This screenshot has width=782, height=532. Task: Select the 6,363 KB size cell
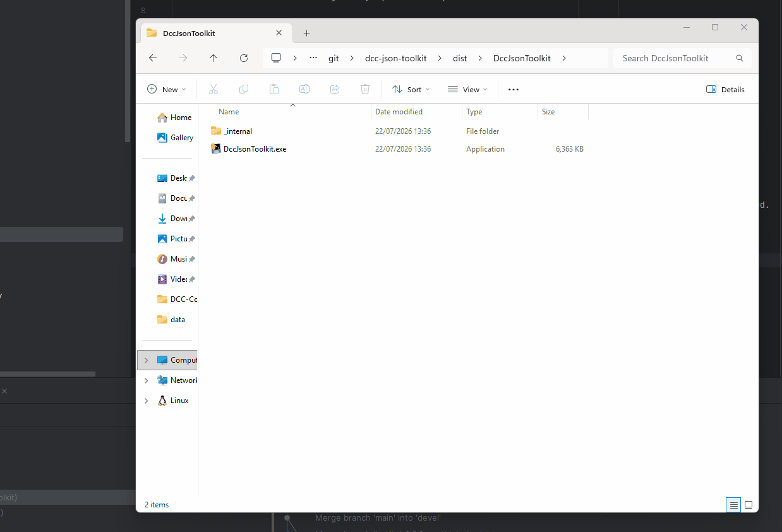point(570,149)
